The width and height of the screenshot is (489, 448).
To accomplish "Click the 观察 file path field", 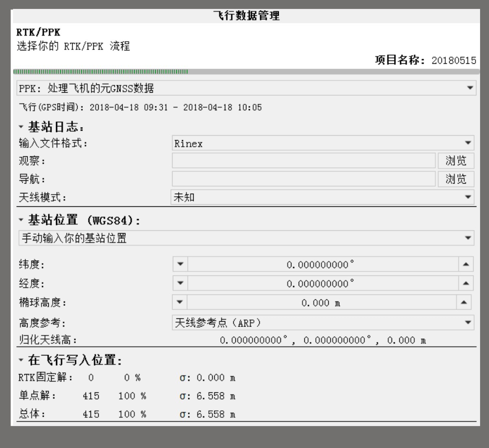I will point(304,161).
